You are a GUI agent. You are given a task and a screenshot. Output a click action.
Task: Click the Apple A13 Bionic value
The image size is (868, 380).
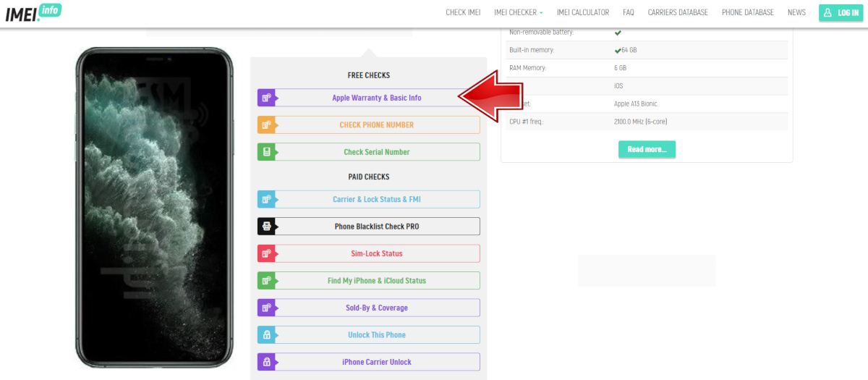tap(636, 104)
